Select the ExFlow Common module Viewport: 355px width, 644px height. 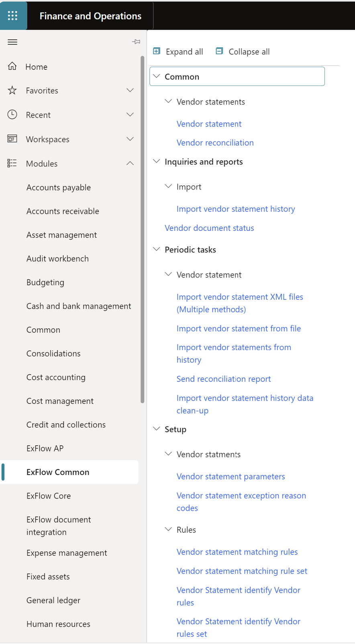[x=58, y=472]
